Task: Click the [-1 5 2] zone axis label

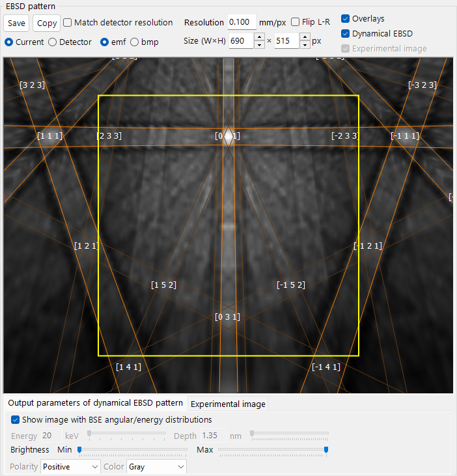Action: [x=291, y=285]
